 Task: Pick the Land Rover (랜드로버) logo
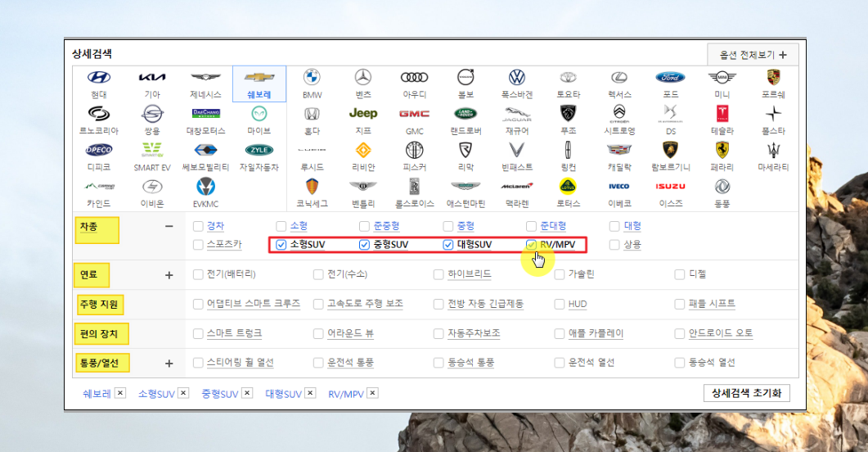(465, 114)
